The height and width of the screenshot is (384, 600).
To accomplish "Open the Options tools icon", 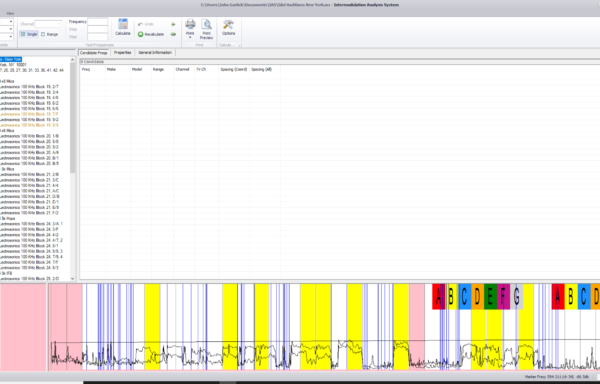I will pyautogui.click(x=228, y=24).
